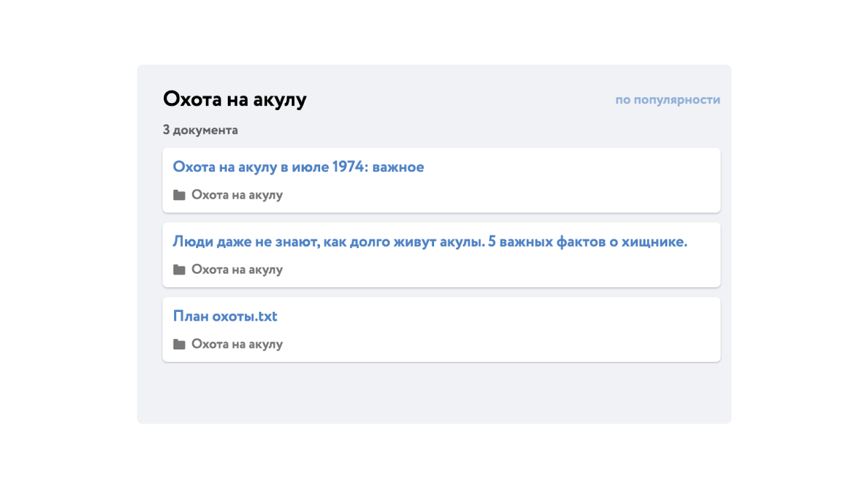Open the file "План охоты.txt"

(x=225, y=316)
